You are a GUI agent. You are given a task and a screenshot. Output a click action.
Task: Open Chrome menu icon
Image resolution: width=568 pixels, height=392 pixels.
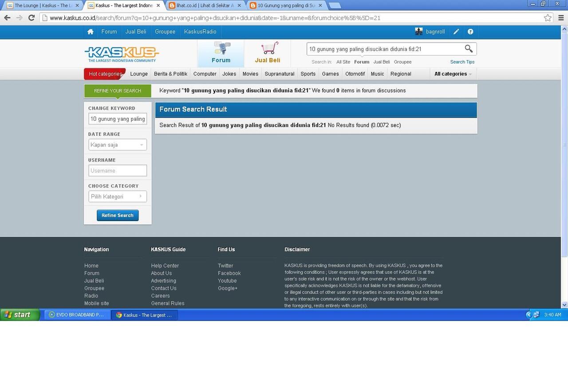pos(561,18)
